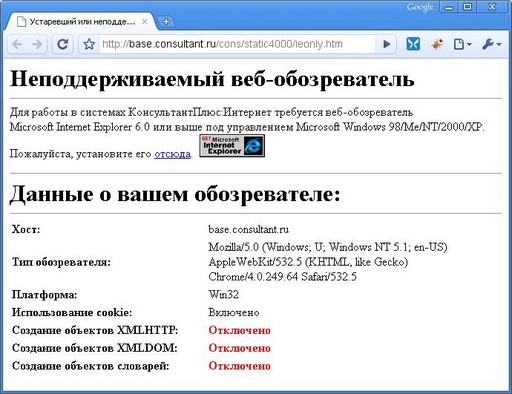Click the 'Создание объектов XMLHTTP:' label

point(95,330)
